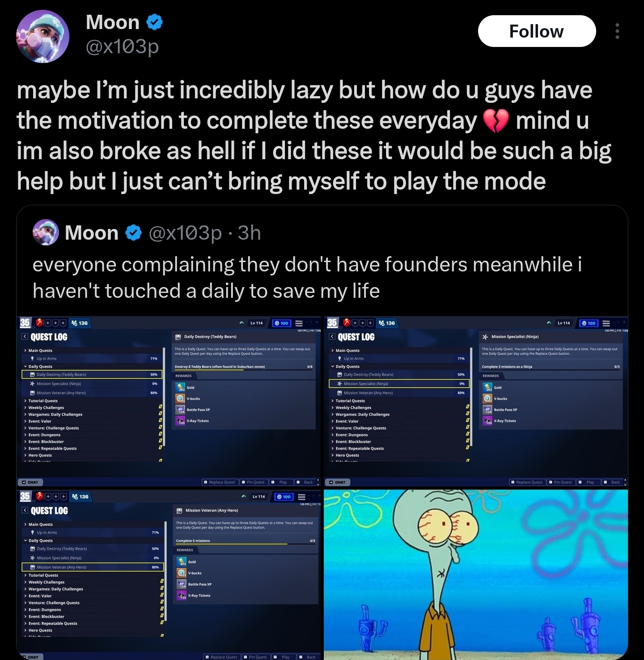Click the Quest Log title in first screenshot

coord(49,337)
